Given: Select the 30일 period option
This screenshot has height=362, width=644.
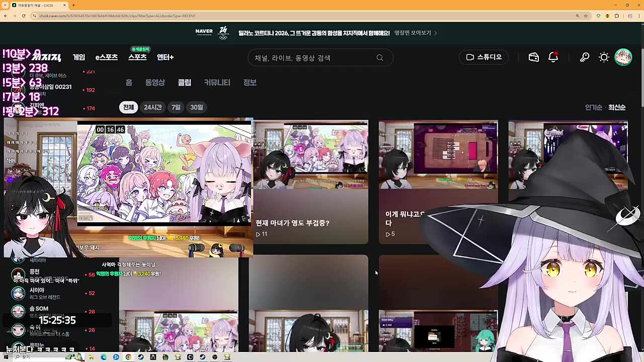Looking at the screenshot, I should [196, 107].
